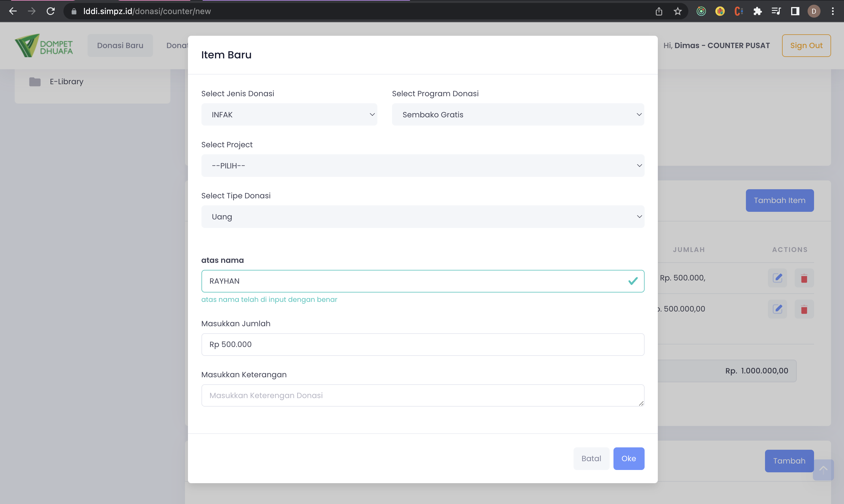Expand the Select Program Donasi dropdown
The height and width of the screenshot is (504, 844).
point(518,115)
